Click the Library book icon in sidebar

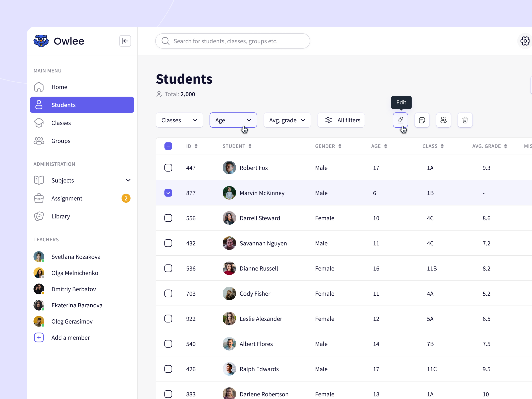point(39,216)
